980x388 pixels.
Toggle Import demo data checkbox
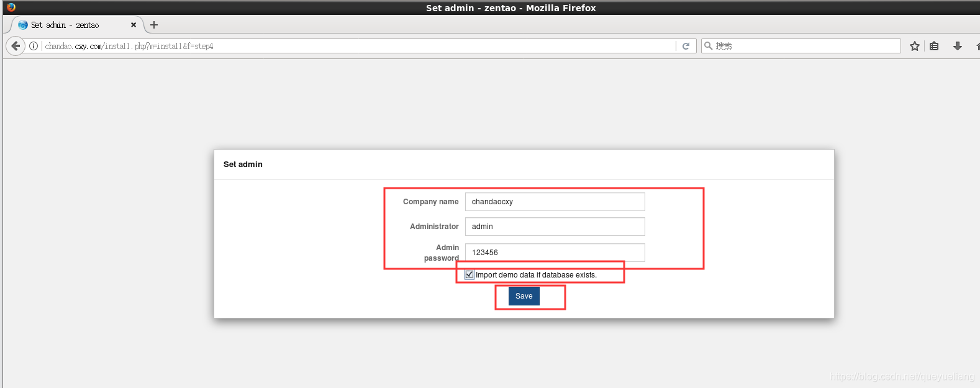(470, 274)
